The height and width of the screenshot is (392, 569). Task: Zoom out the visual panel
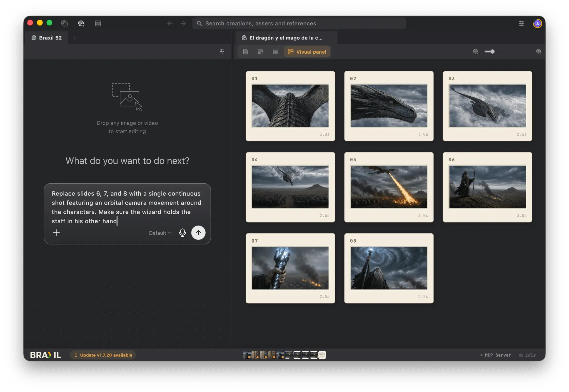[x=476, y=52]
